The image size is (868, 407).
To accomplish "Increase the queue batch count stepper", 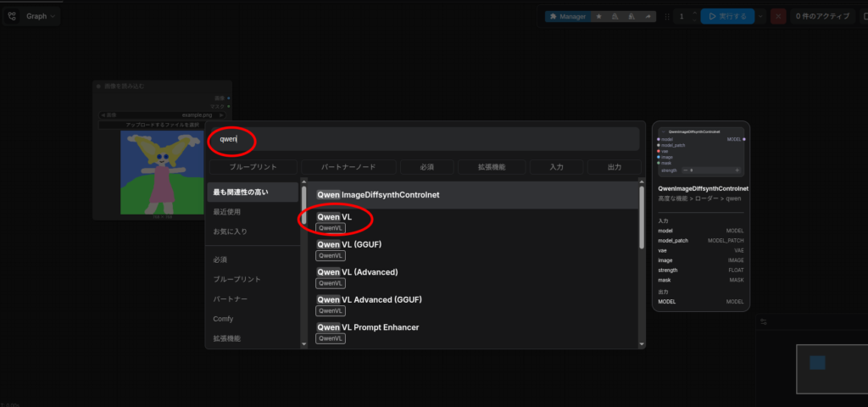I will [695, 12].
